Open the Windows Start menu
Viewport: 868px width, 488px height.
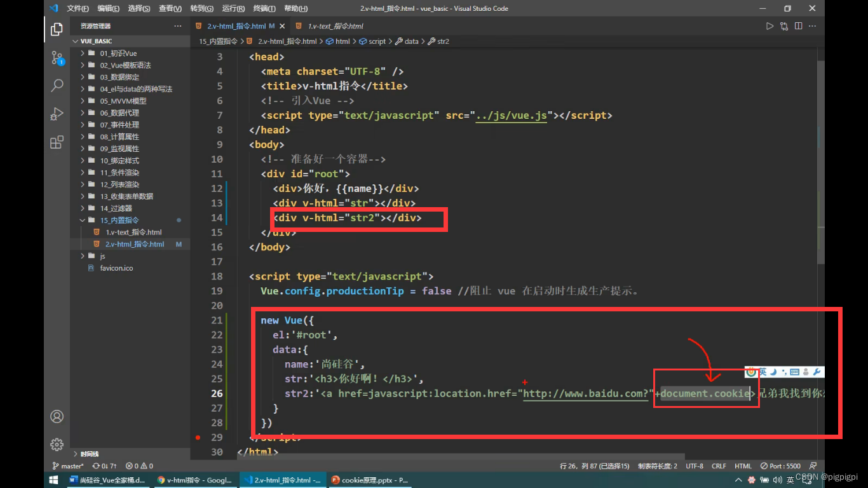(54, 480)
